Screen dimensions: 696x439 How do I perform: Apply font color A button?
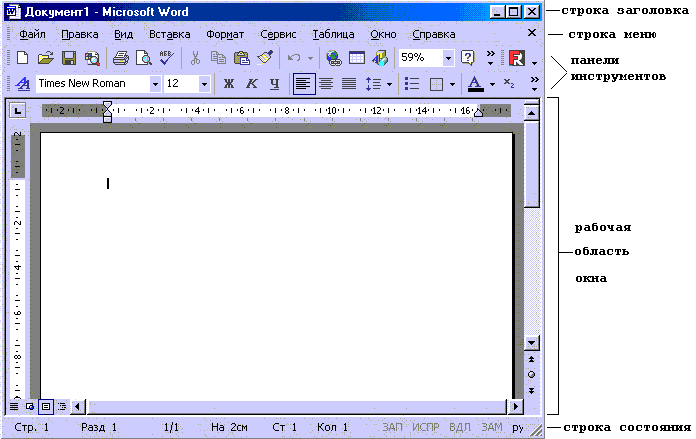(475, 83)
